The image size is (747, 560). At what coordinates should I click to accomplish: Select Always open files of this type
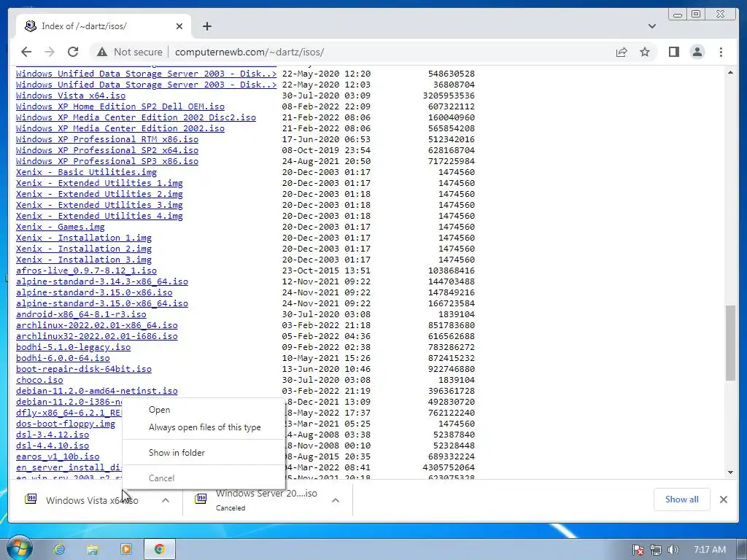(204, 427)
